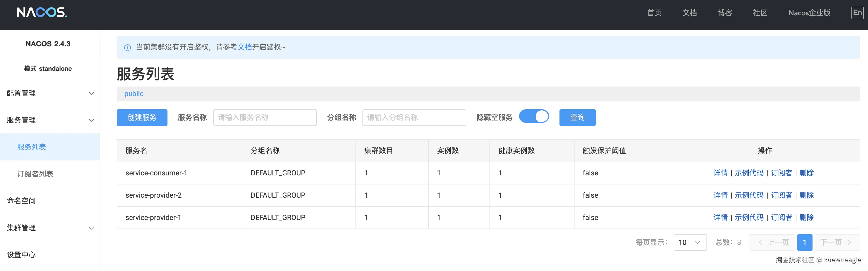Image resolution: width=868 pixels, height=271 pixels.
Task: Click the 查询 button
Action: pos(577,117)
